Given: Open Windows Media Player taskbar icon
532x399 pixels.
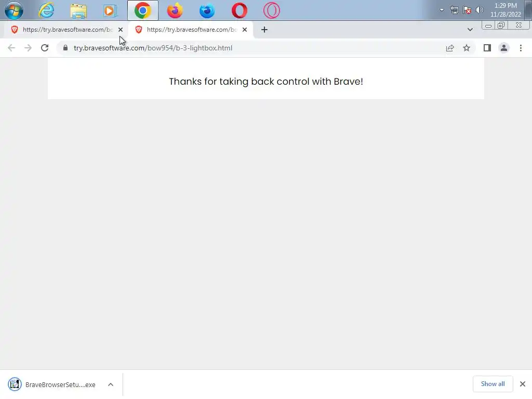Looking at the screenshot, I should pyautogui.click(x=110, y=10).
